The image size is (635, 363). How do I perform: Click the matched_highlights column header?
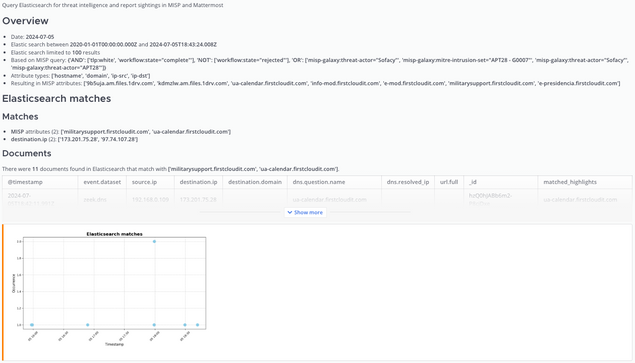[x=570, y=182]
